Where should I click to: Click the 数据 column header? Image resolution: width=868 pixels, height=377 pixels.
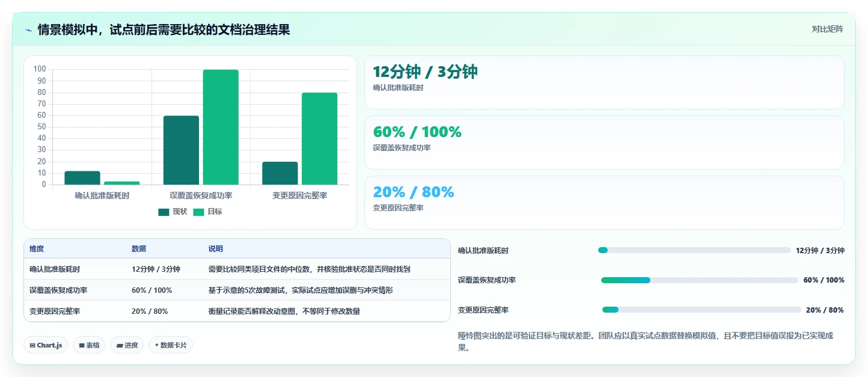139,249
